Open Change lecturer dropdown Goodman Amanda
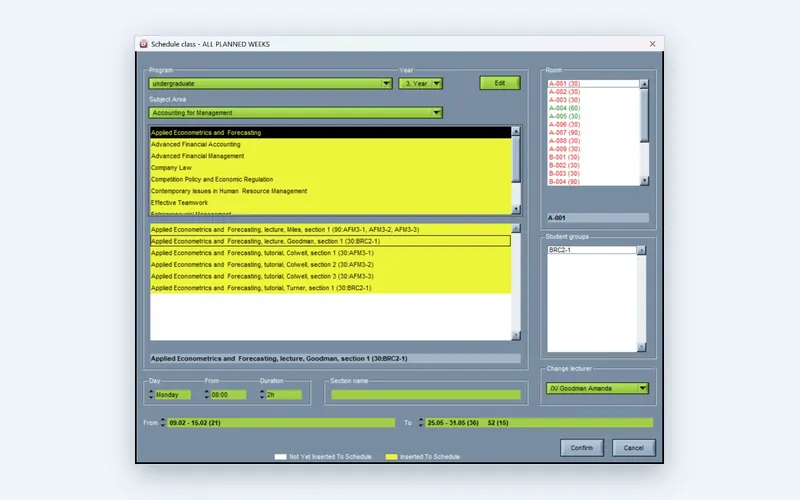The width and height of the screenshot is (800, 500). tap(597, 388)
